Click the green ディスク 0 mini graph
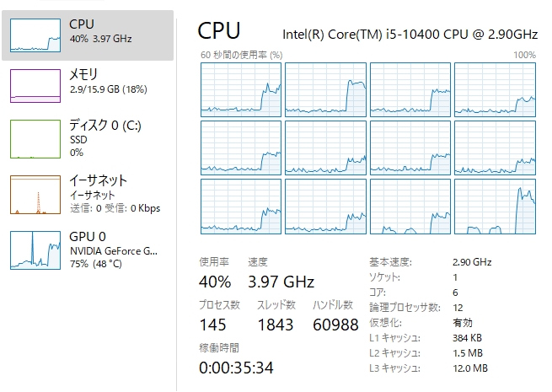Viewport: 552px width, 392px height. click(x=35, y=138)
